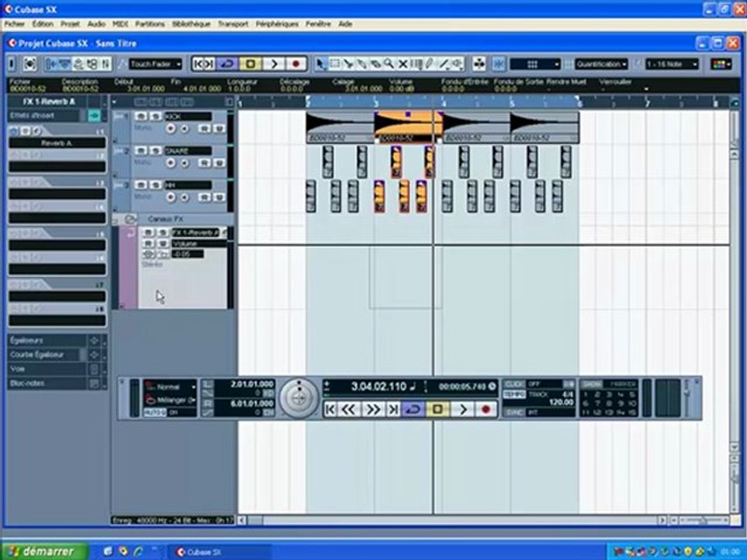Select the arrow Object Selection tool
This screenshot has width=747, height=560.
[321, 64]
